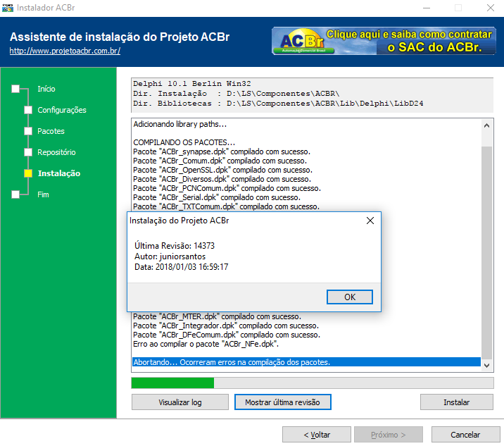Viewport: 504px width, 446px height.
Task: Select the ACBr_Comum.dpk log line
Action: click(x=220, y=161)
